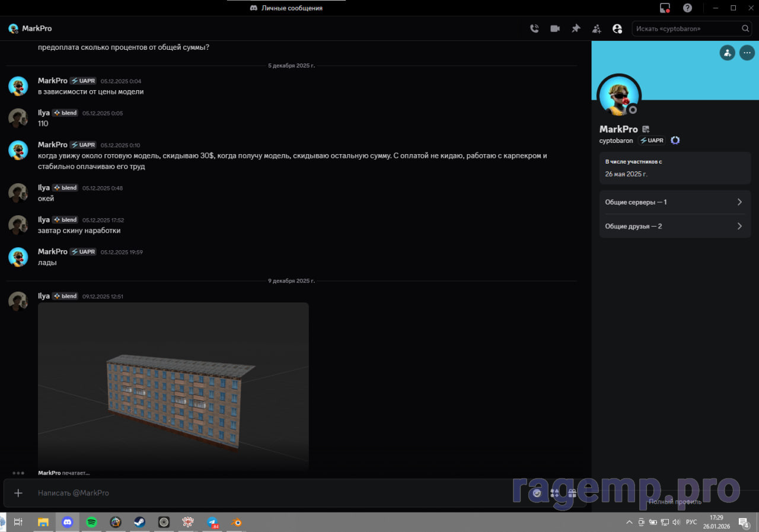Click the Написать @MarkPro message field
Viewport: 759px width, 532px height.
tap(267, 493)
